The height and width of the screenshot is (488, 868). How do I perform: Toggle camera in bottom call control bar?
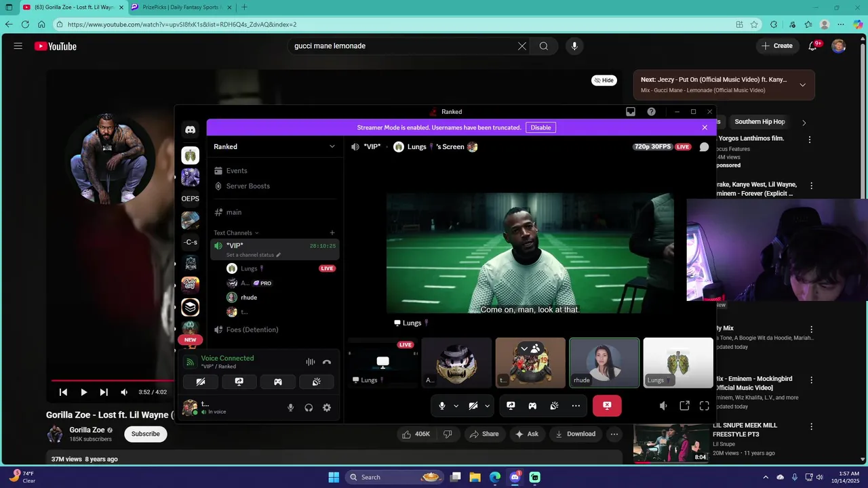473,406
